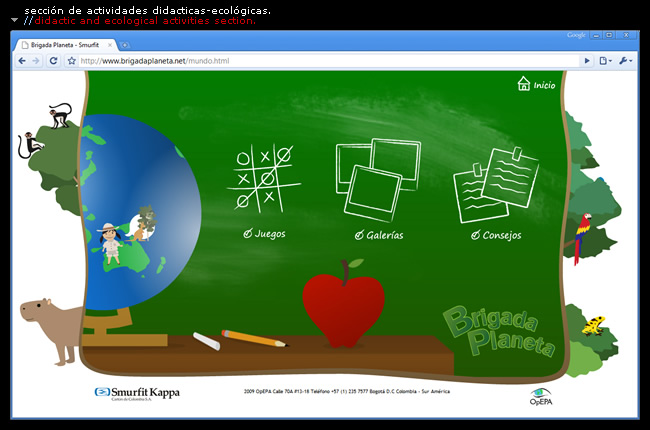Click the Galerías link text

pos(384,235)
